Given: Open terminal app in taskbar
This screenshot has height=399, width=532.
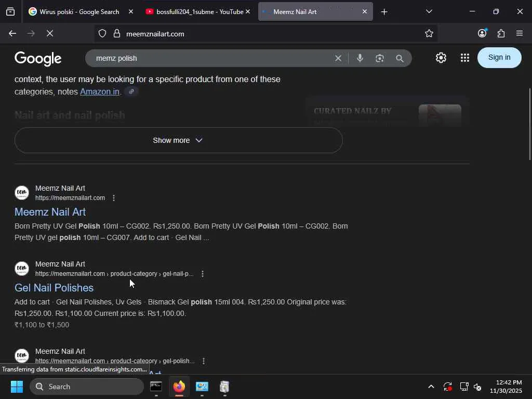Looking at the screenshot, I should pos(156,387).
